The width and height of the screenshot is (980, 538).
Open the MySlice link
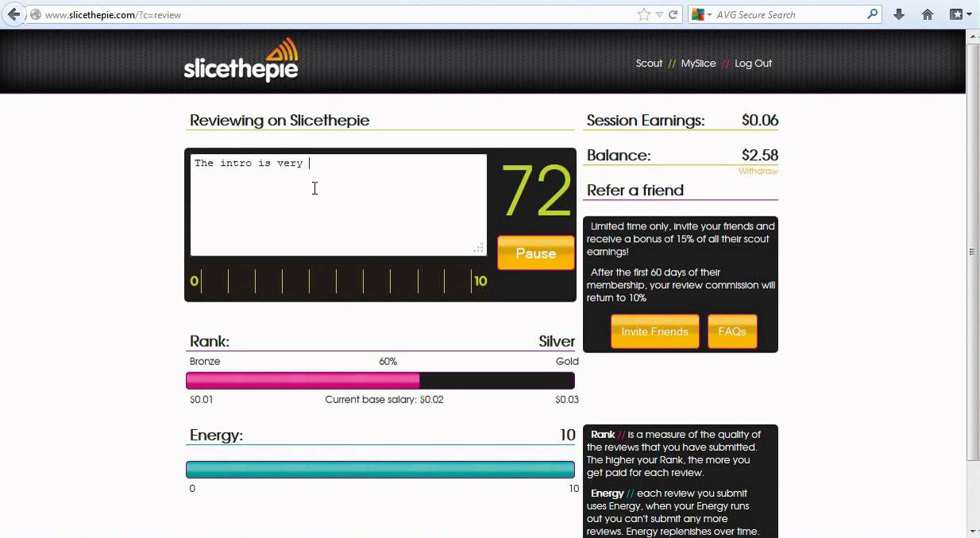click(698, 63)
